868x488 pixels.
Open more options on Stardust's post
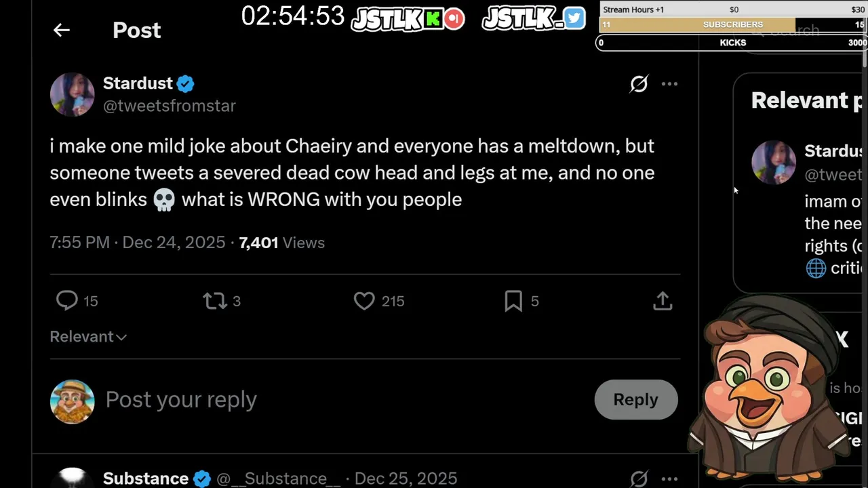pyautogui.click(x=669, y=84)
